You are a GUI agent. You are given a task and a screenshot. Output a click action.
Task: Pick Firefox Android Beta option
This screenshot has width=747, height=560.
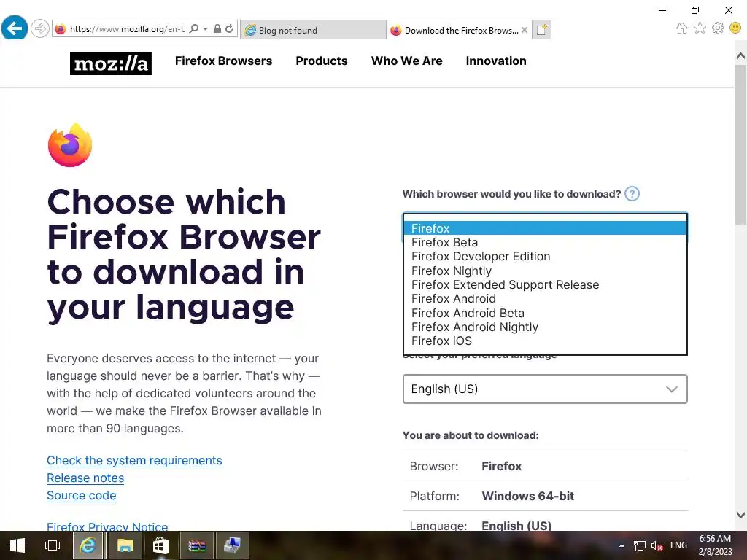tap(545, 313)
